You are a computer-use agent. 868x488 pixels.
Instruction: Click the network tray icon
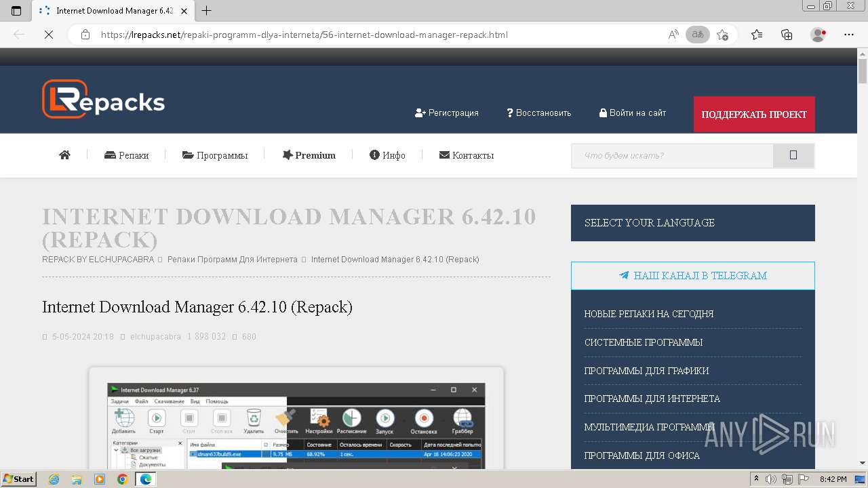[x=787, y=479]
